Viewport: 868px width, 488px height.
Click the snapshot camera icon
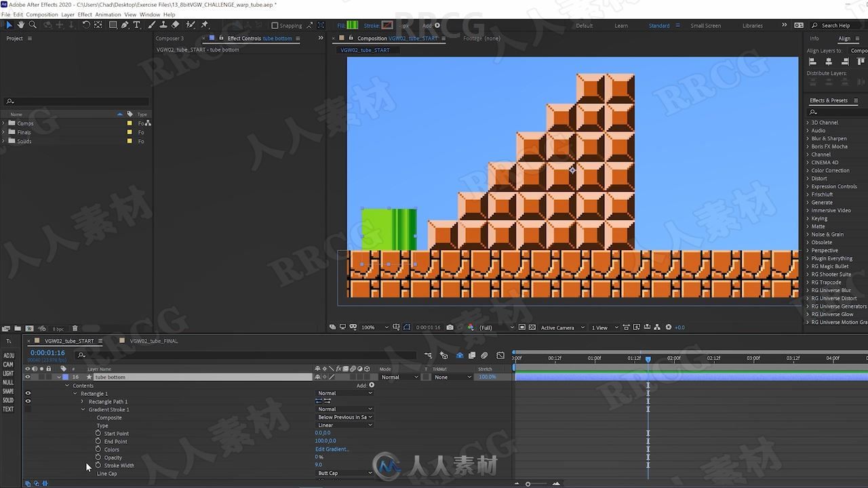tap(450, 327)
